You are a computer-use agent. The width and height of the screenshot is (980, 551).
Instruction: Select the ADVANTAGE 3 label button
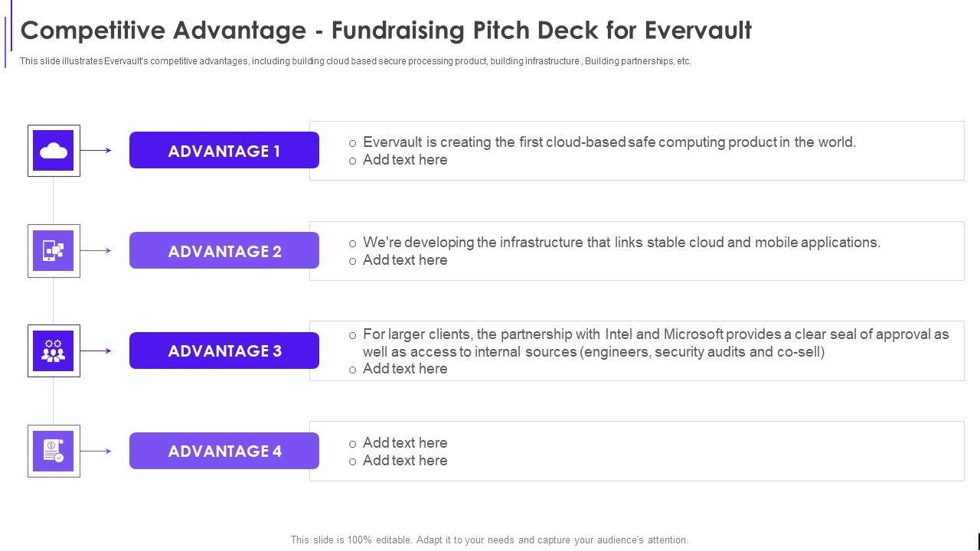click(224, 351)
